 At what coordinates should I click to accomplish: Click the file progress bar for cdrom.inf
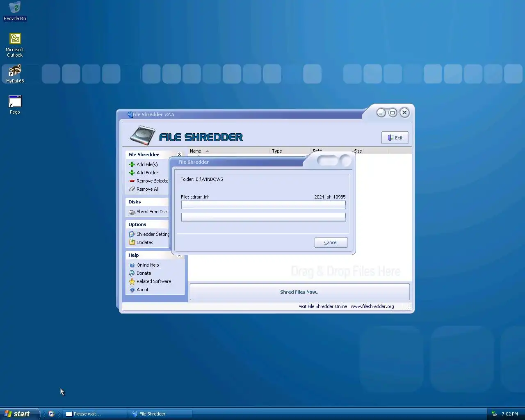pyautogui.click(x=263, y=205)
